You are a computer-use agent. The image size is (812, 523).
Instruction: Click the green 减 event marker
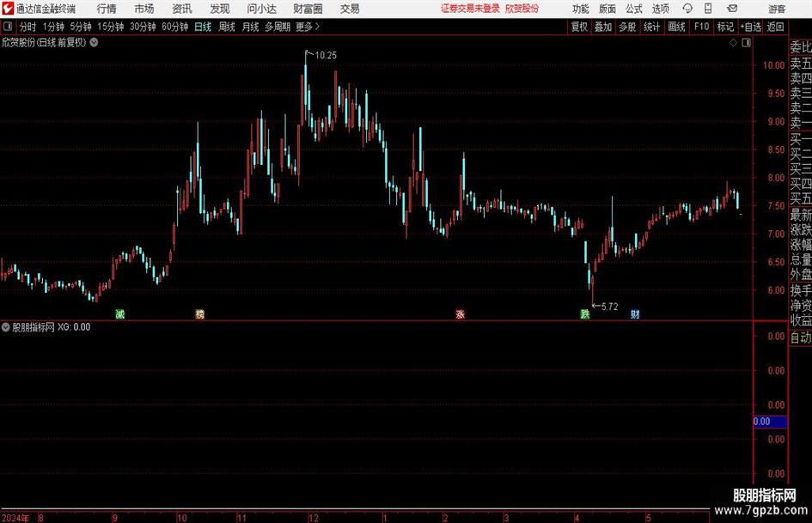click(120, 313)
